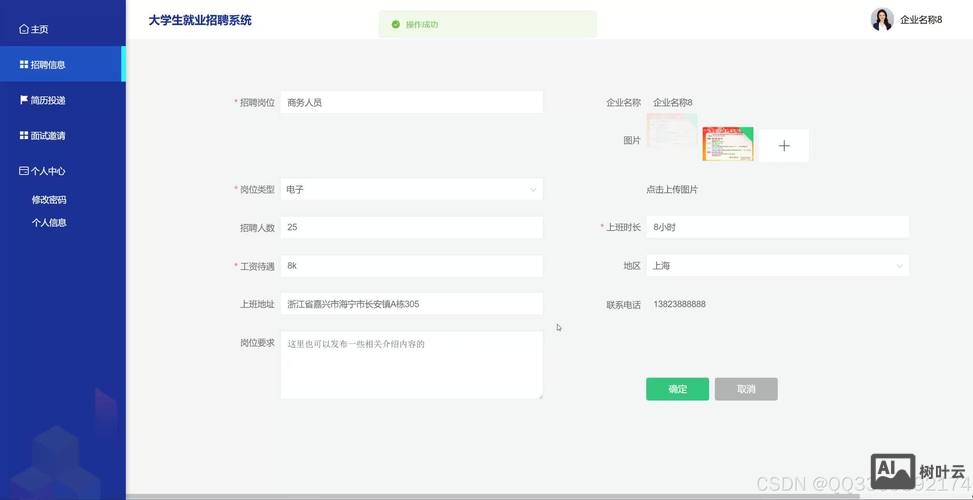Viewport: 973px width, 500px height.
Task: Open the 个人信息 submenu item
Action: 49,222
